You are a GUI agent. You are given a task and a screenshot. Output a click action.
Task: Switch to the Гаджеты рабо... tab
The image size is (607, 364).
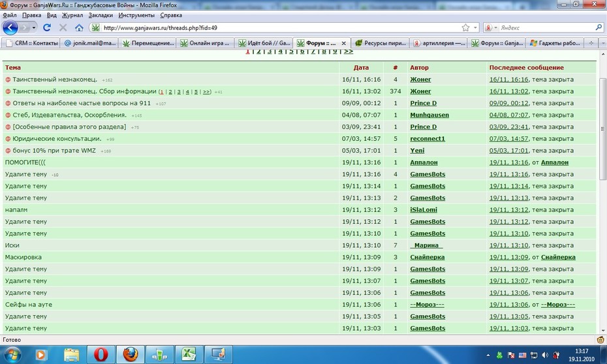(555, 43)
